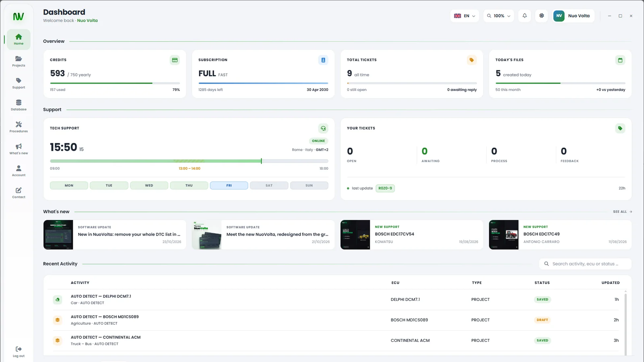Open the 100% zoom dropdown
Viewport: 644px width, 362px height.
pos(499,16)
